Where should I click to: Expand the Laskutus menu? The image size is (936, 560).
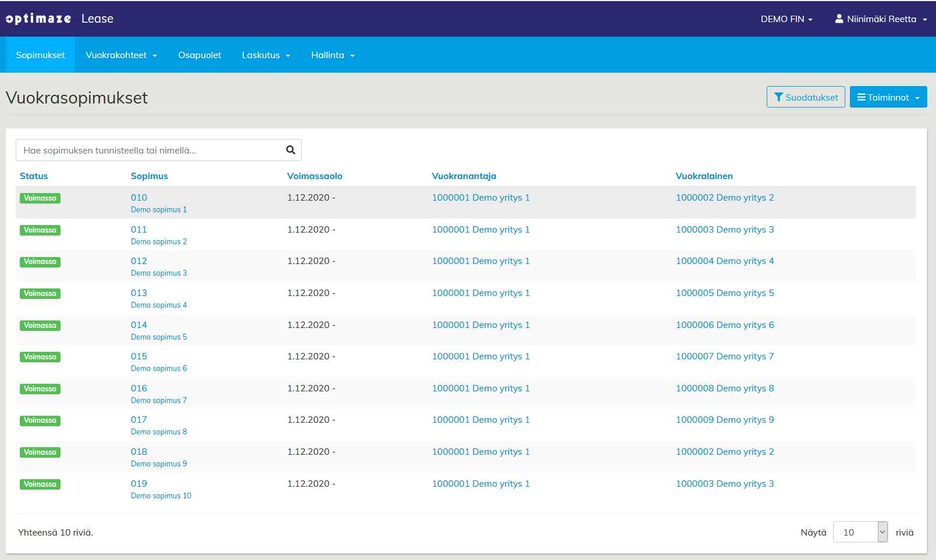click(x=266, y=55)
